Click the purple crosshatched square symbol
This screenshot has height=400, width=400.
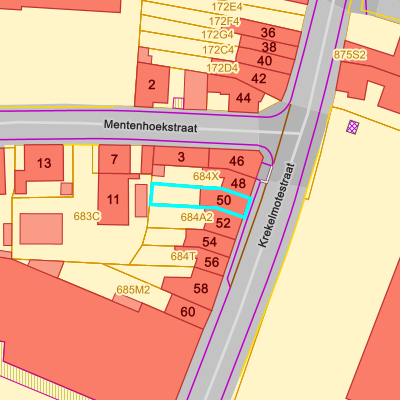[x=353, y=127]
